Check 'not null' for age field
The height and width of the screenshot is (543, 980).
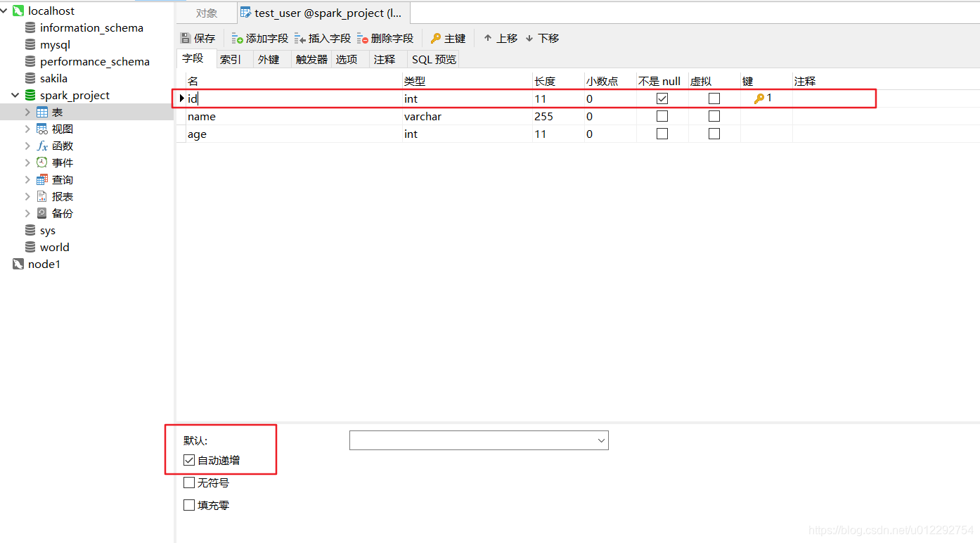(662, 134)
